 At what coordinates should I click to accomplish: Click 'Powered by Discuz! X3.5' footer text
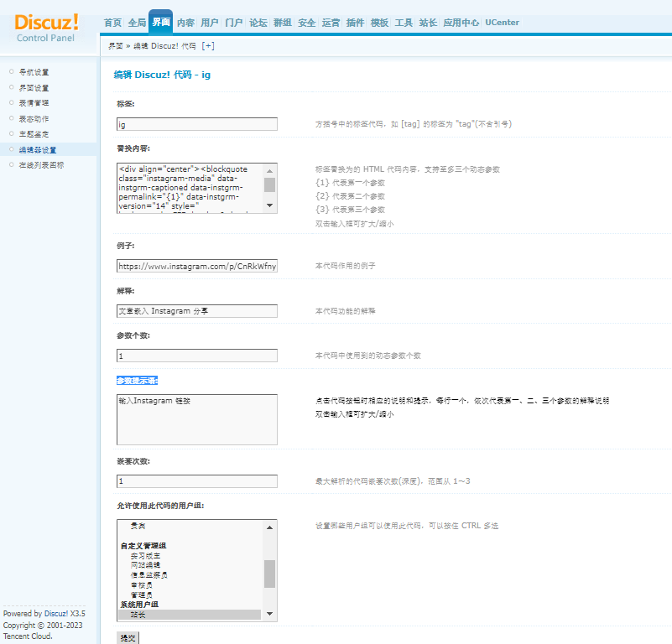pyautogui.click(x=44, y=613)
